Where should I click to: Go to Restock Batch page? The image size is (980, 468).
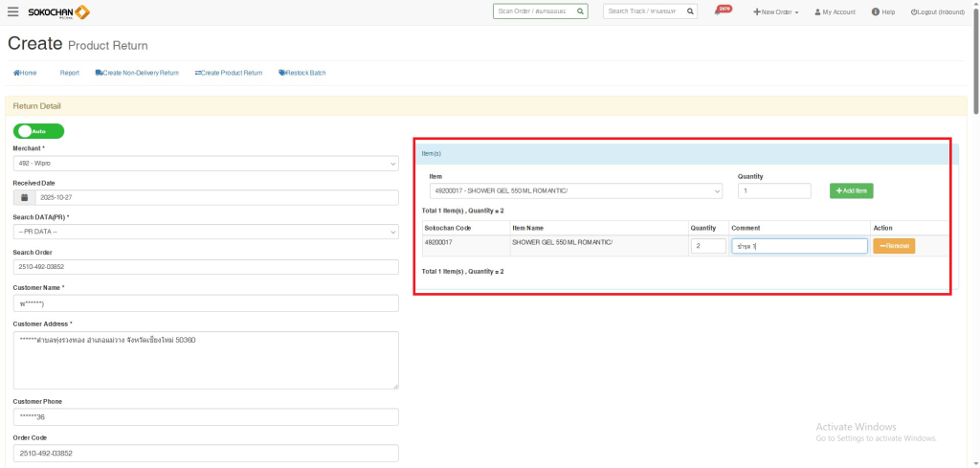pyautogui.click(x=302, y=73)
